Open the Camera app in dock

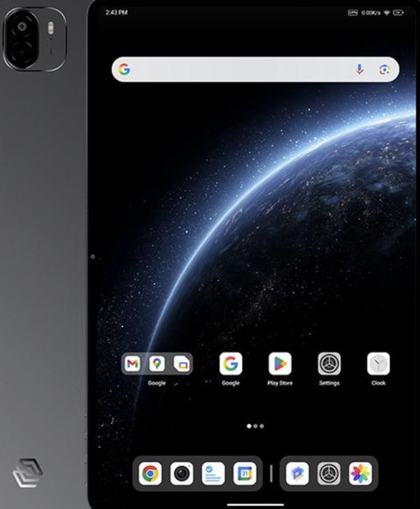(x=182, y=473)
